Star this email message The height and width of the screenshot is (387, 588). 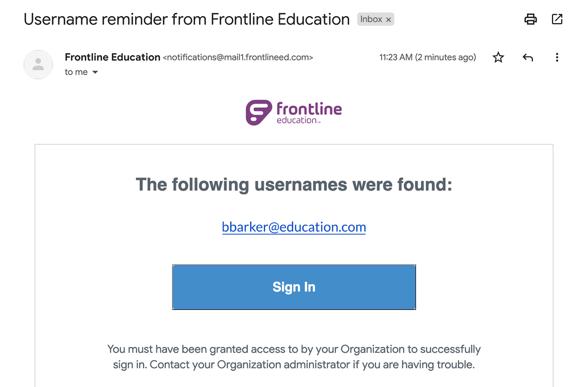point(498,57)
